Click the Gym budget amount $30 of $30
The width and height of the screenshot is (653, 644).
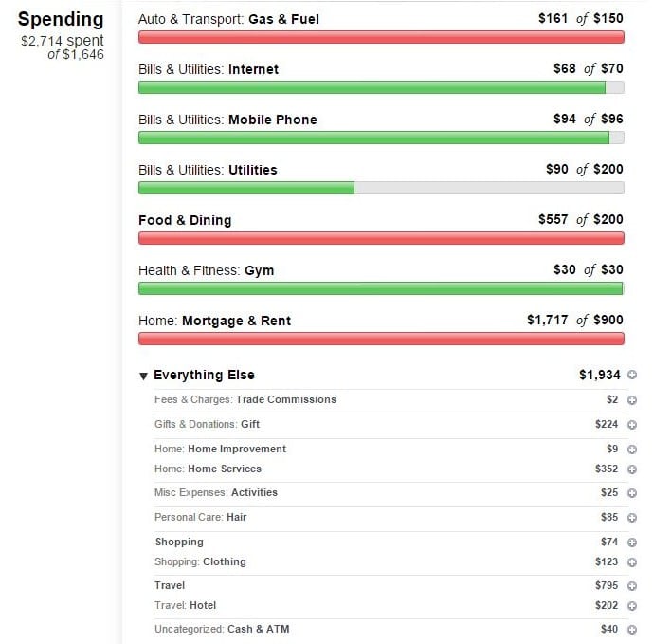588,269
